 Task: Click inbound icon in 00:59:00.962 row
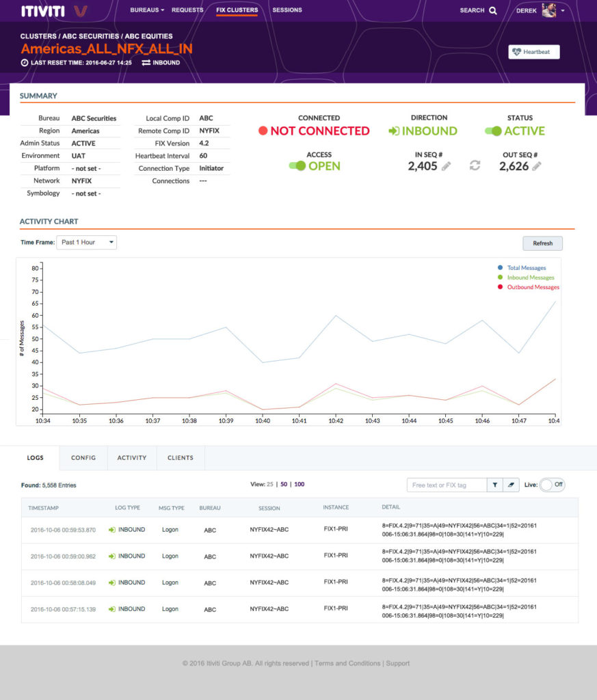click(x=112, y=556)
